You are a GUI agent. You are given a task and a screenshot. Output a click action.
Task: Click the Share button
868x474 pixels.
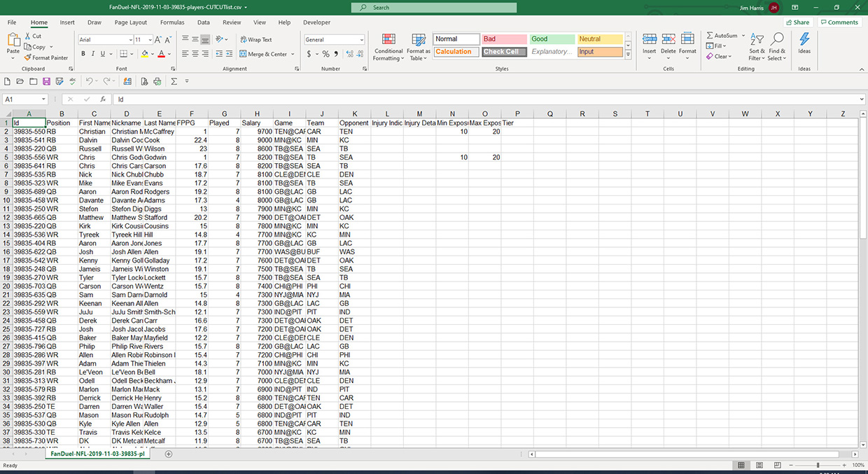click(797, 22)
